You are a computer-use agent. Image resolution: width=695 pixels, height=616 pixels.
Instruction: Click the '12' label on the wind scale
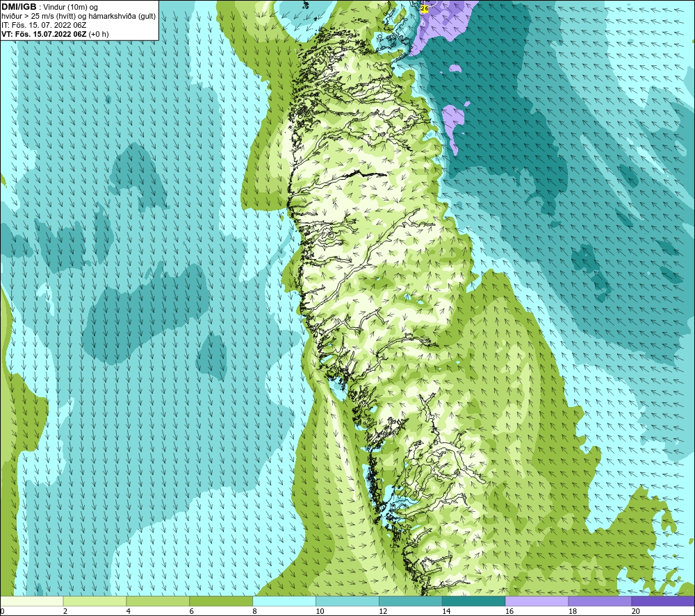point(383,611)
